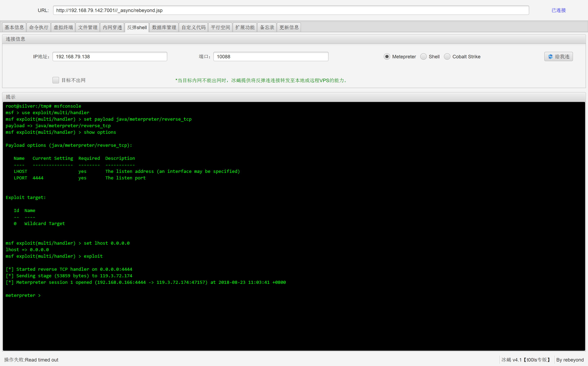Open the 数据库管理 tab
588x366 pixels.
164,27
